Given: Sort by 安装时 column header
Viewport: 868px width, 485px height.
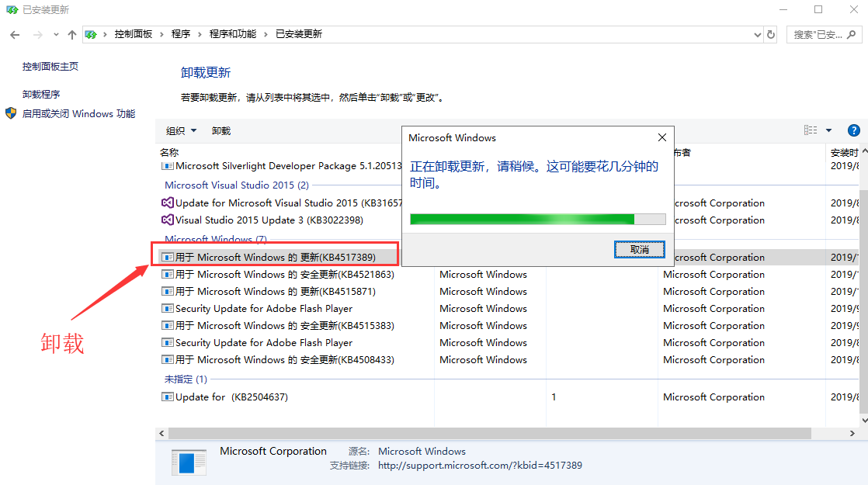Looking at the screenshot, I should click(x=844, y=153).
